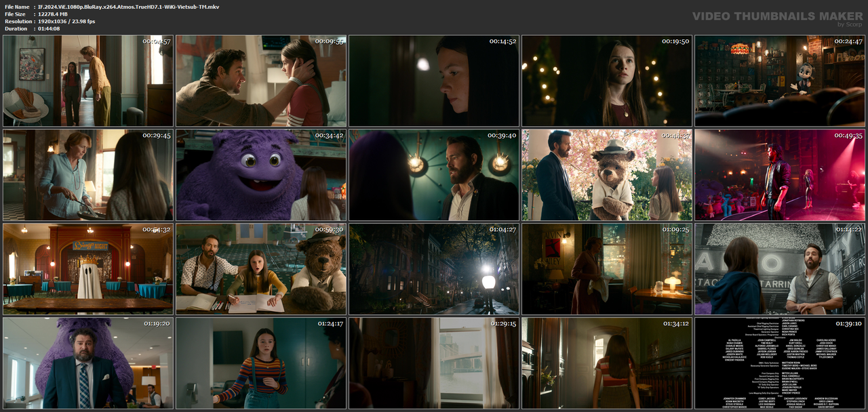The image size is (868, 412).
Task: Select the kitchen frame at 00:29:45
Action: point(88,175)
